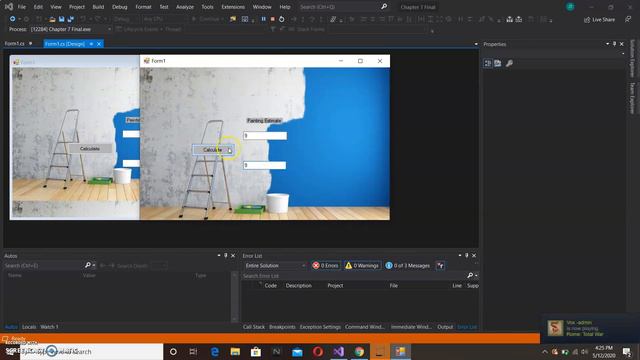Switch to the Locals tab

[x=29, y=327]
